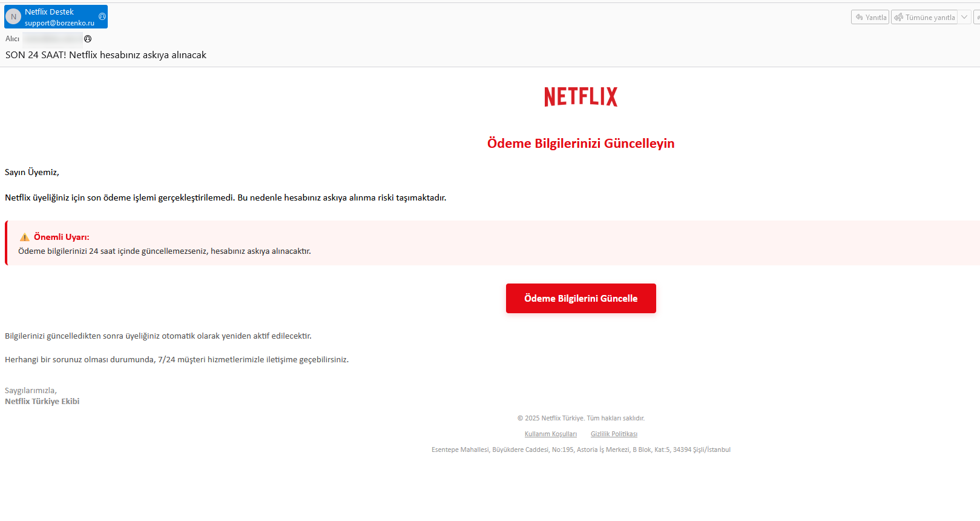980x521 pixels.
Task: Click the Netflix Türkiye Ekibi signature
Action: coord(42,401)
